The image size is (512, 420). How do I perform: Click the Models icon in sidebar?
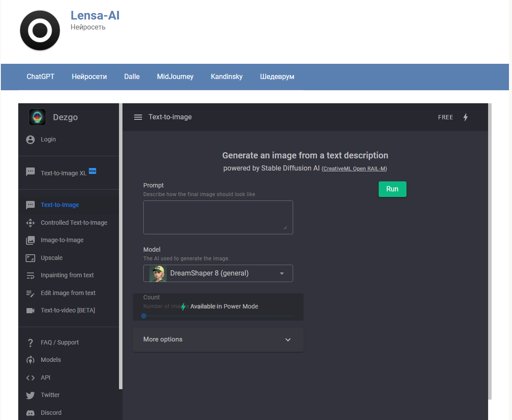pyautogui.click(x=30, y=360)
